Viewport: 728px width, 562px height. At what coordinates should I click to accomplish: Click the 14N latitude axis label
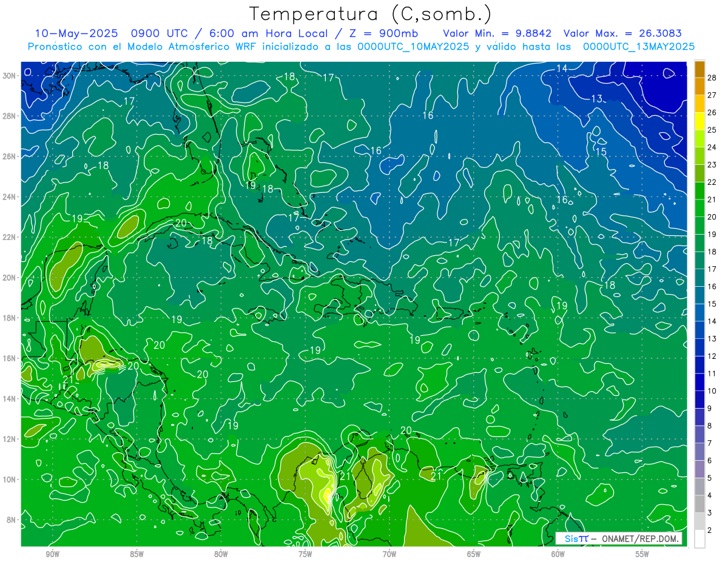(x=9, y=399)
